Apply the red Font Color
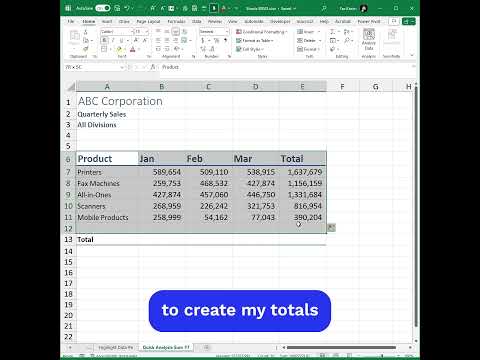The width and height of the screenshot is (480, 360). click(132, 49)
